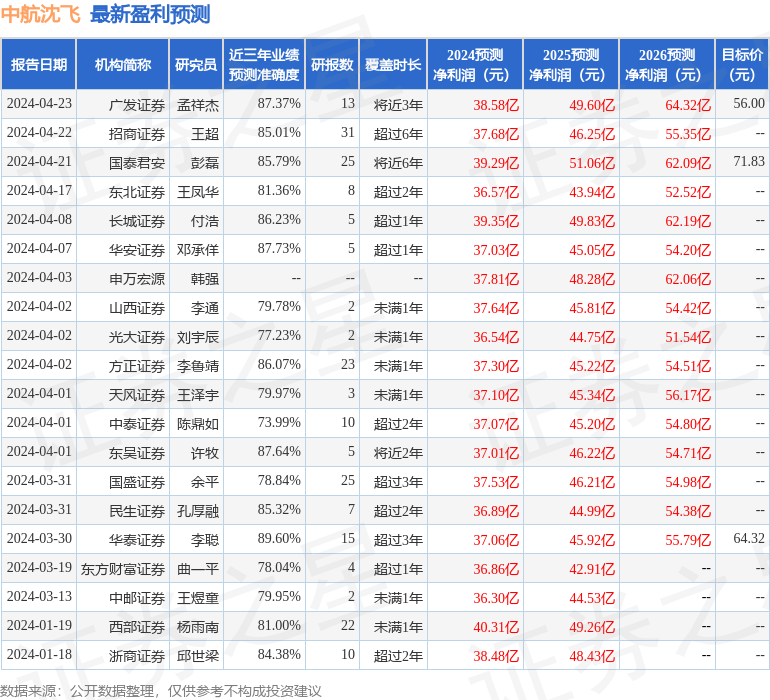Select the 覆盖时长 column header
Image resolution: width=770 pixels, height=700 pixels.
393,64
